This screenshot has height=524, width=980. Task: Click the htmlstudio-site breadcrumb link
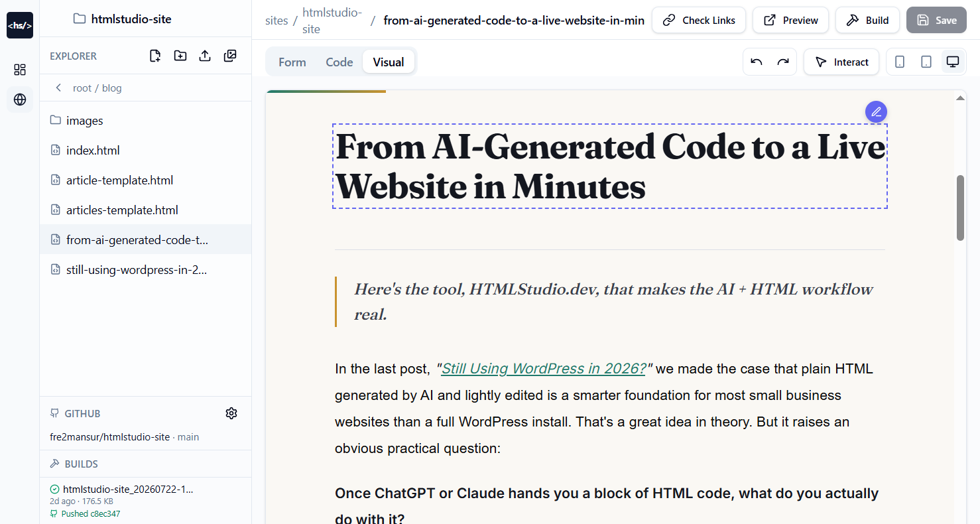pyautogui.click(x=332, y=21)
